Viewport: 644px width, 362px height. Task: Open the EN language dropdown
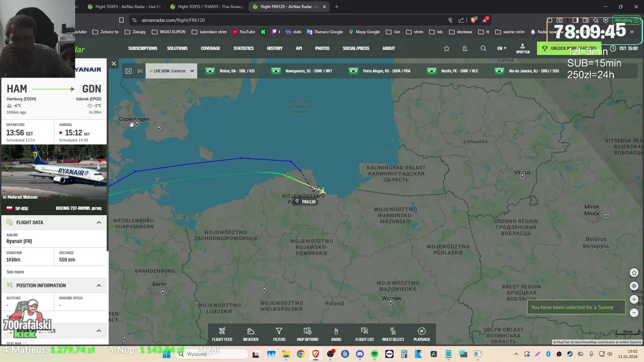(x=502, y=48)
